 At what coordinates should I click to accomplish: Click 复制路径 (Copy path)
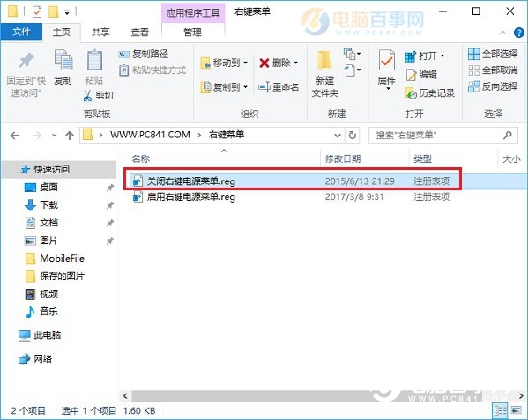143,54
